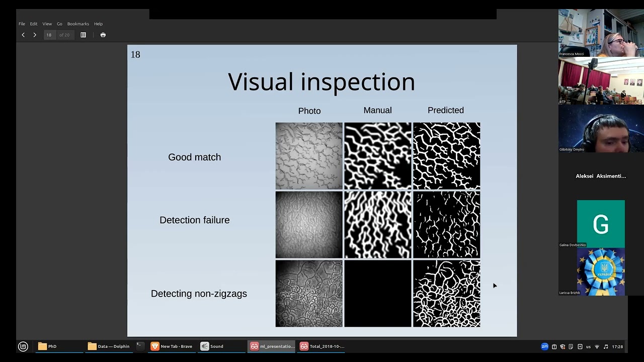Click the clock showing 17:28
Screen dimensions: 644x362
(617, 346)
